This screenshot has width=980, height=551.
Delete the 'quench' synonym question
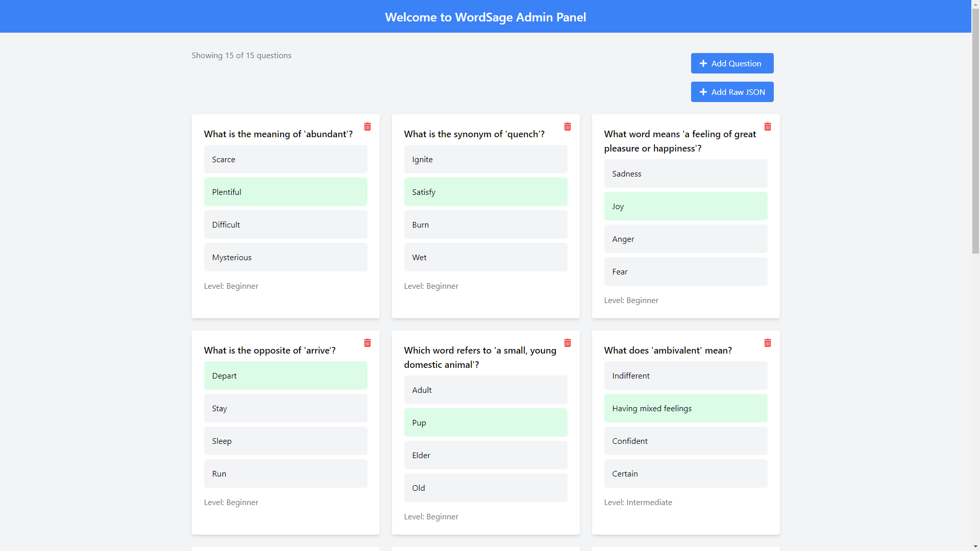(568, 127)
